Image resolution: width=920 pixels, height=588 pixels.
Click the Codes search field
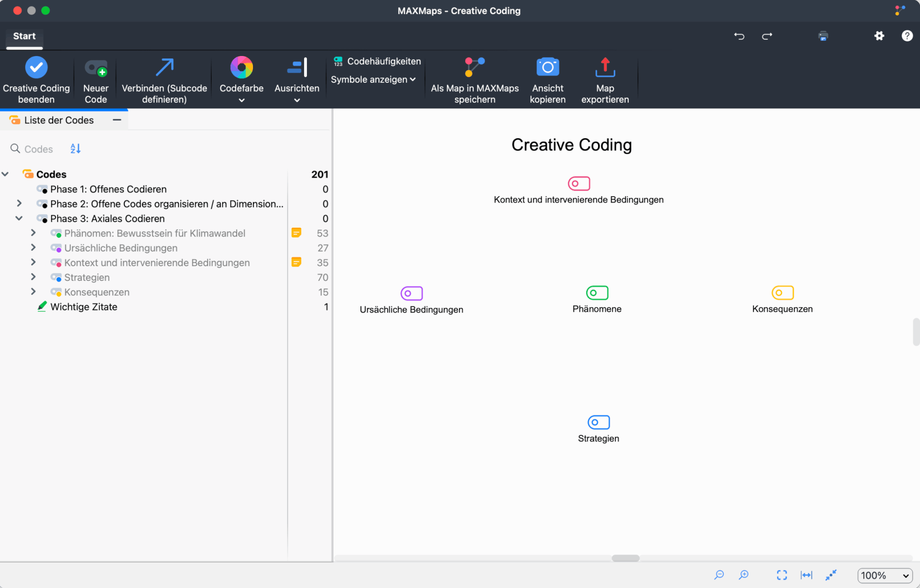pos(38,148)
